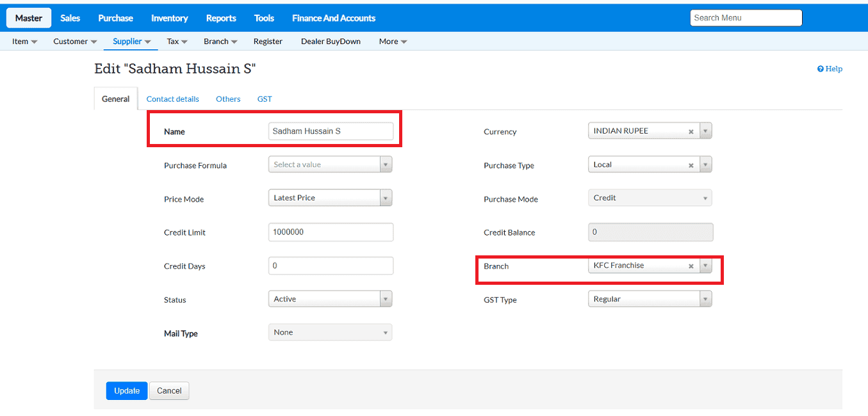The width and height of the screenshot is (868, 416).
Task: Focus the Search Menu box
Action: 746,18
